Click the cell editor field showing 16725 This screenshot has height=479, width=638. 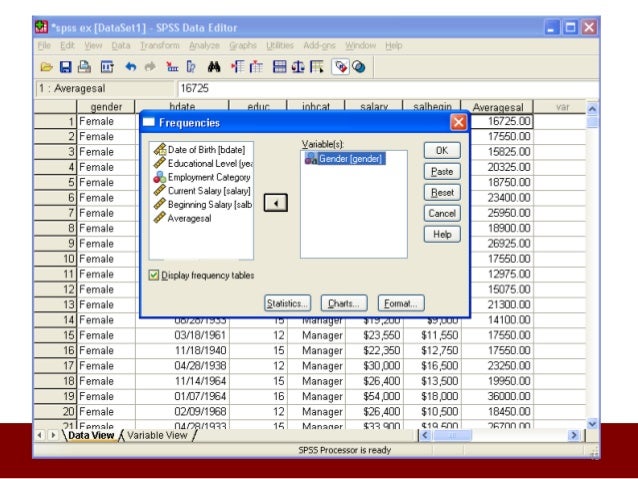[388, 89]
